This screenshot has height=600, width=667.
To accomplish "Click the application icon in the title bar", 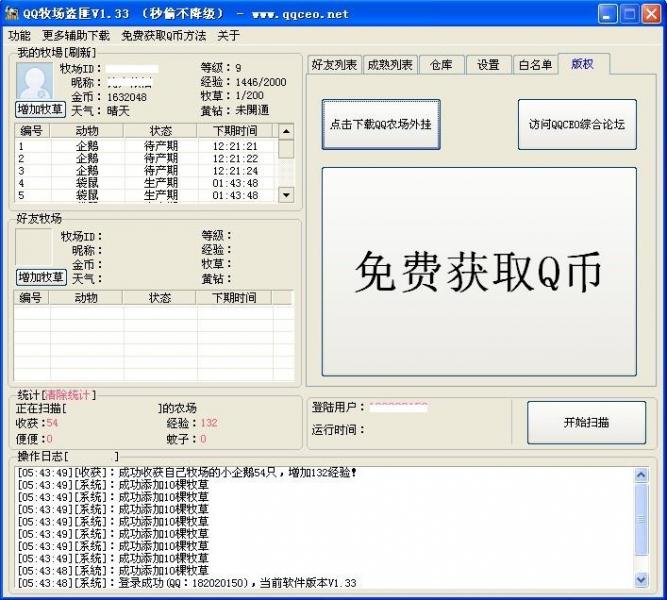I will 11,13.
